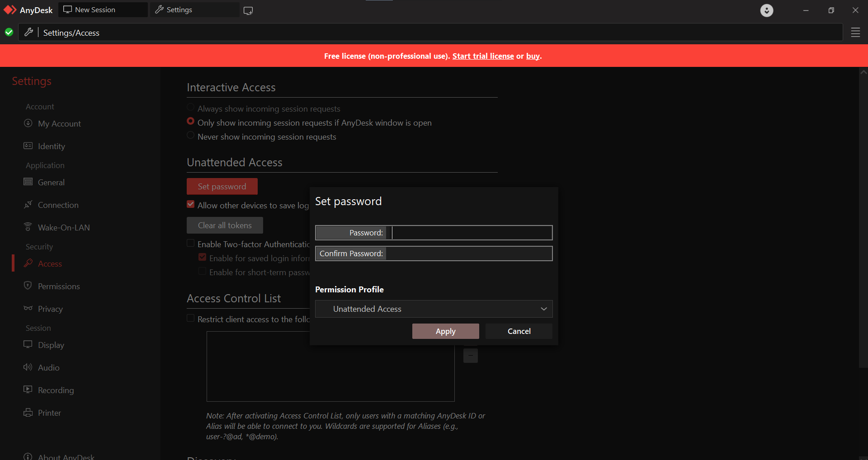868x460 pixels.
Task: Switch to the New Session tab
Action: tap(103, 9)
